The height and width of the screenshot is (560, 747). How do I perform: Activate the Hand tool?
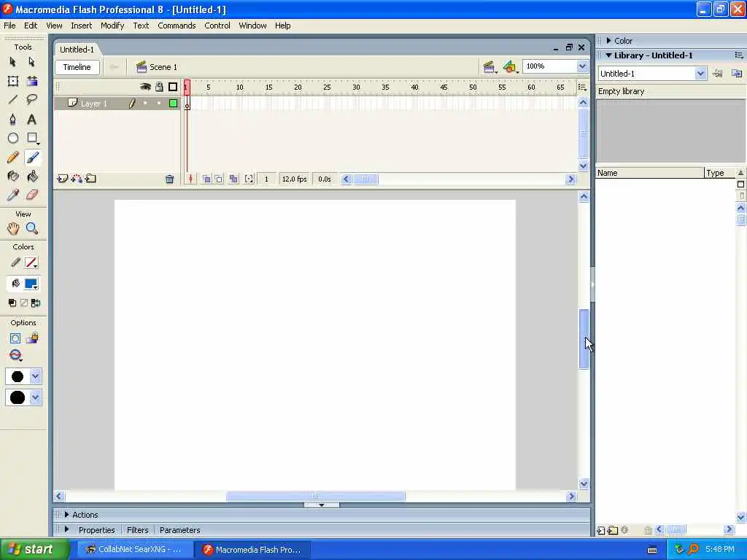tap(13, 228)
